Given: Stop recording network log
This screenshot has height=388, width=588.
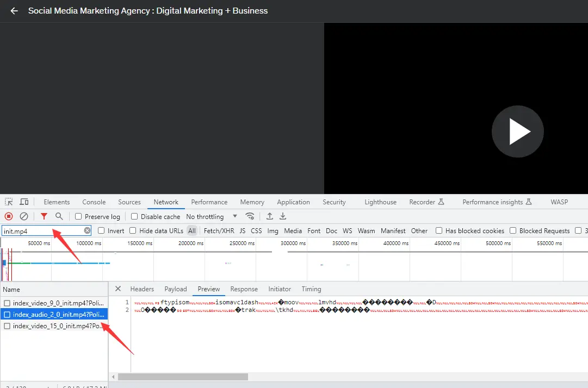Looking at the screenshot, I should (9, 216).
